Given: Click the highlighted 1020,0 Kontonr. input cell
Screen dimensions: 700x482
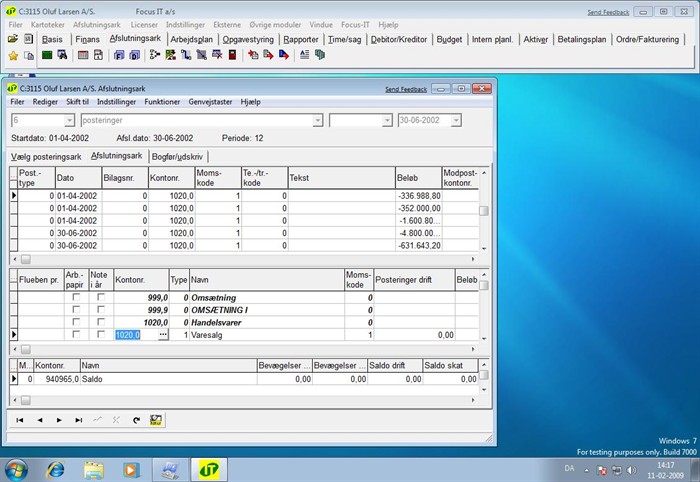Looking at the screenshot, I should point(136,335).
